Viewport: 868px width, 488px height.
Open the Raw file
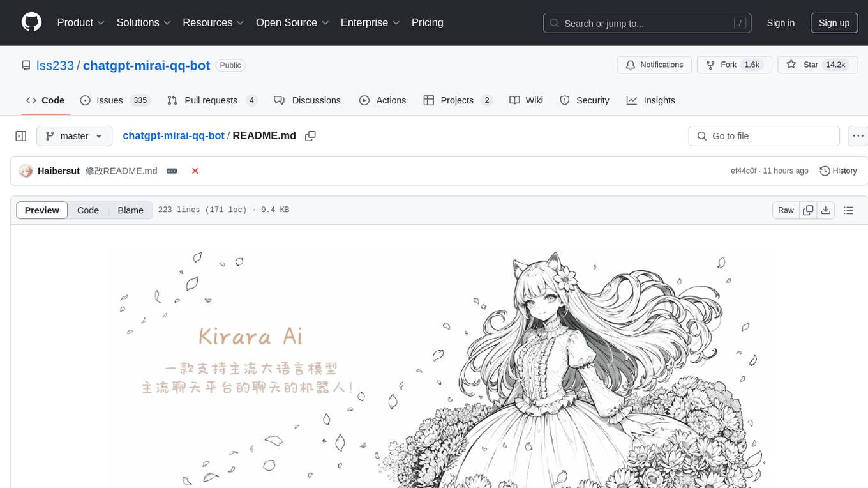786,210
